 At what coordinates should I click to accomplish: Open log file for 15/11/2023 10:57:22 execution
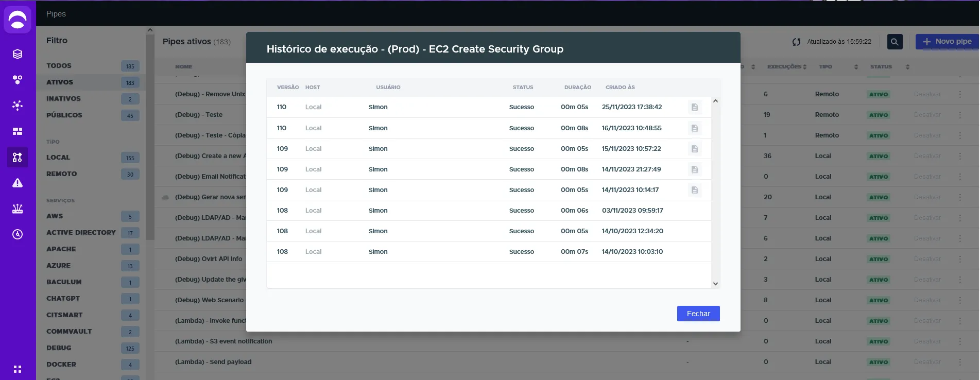click(695, 149)
